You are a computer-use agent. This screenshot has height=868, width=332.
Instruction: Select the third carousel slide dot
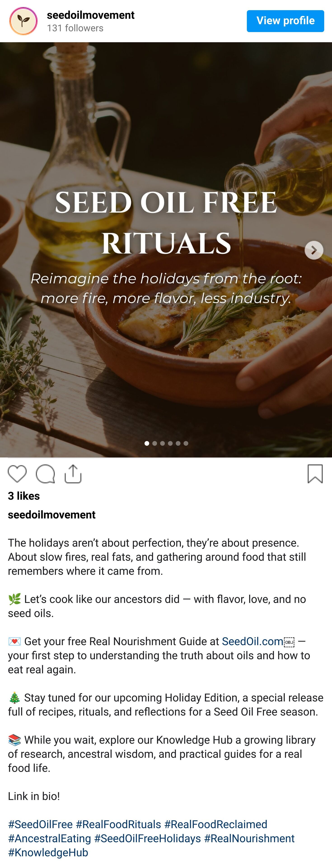[162, 443]
